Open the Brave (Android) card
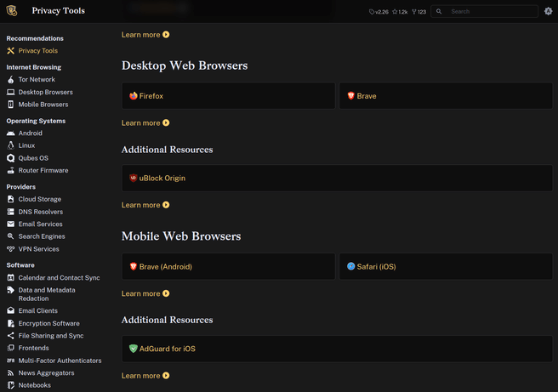Viewport: 558px width, 392px height. pos(229,266)
